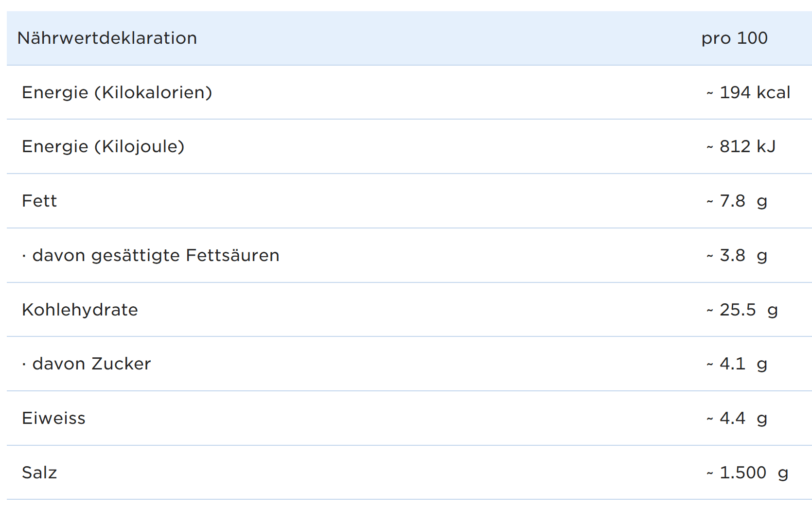This screenshot has width=812, height=508.
Task: Click the bullet before davon Zucker
Action: (24, 364)
